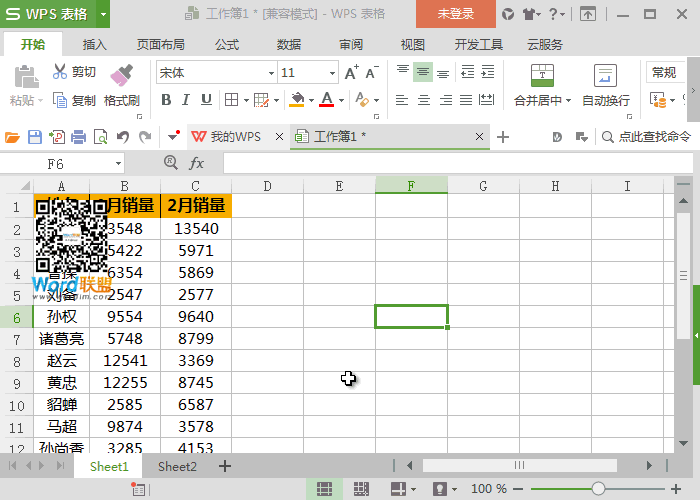This screenshot has height=500, width=700.
Task: Add a new worksheet
Action: [225, 467]
